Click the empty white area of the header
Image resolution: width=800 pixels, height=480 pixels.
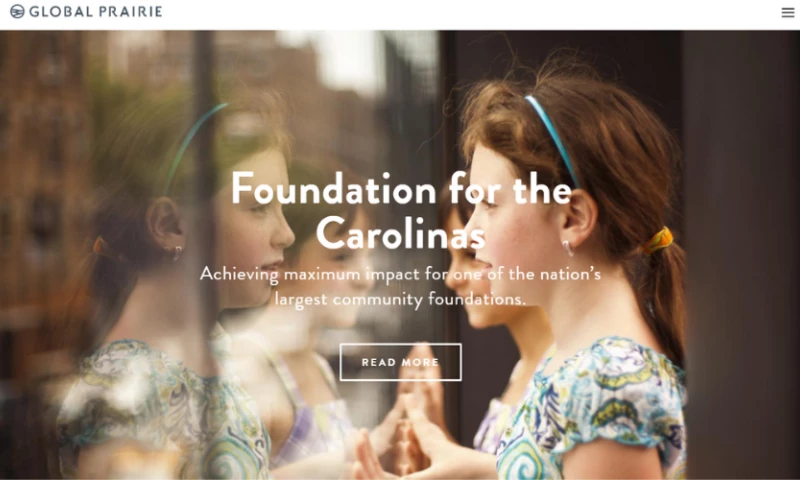[459, 14]
